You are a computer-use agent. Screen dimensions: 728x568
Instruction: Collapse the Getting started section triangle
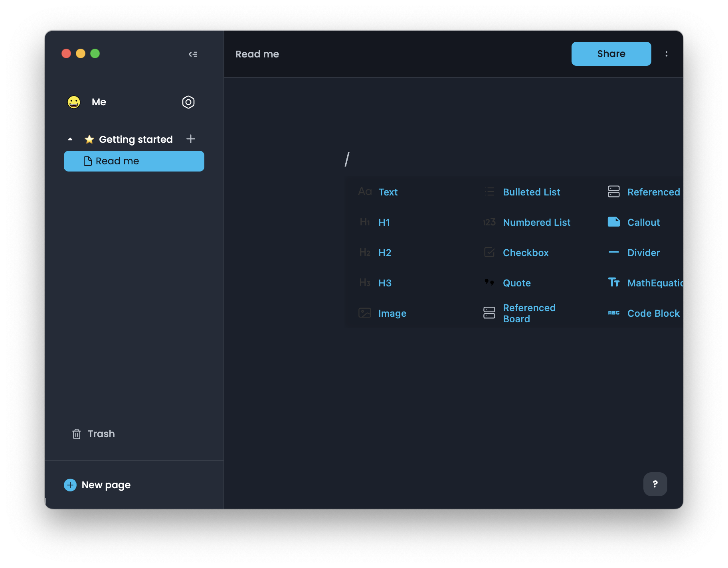[x=70, y=139]
